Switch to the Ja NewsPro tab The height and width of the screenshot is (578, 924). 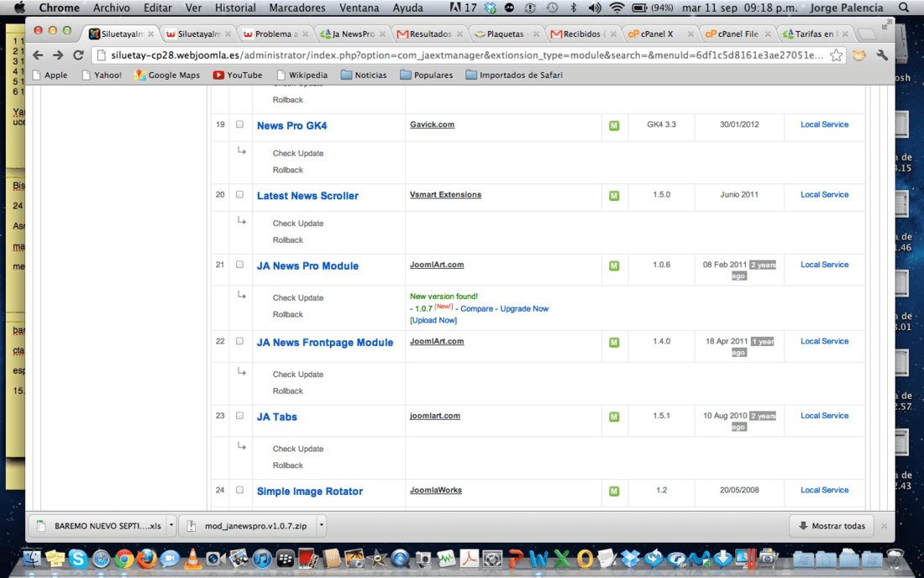pyautogui.click(x=353, y=34)
